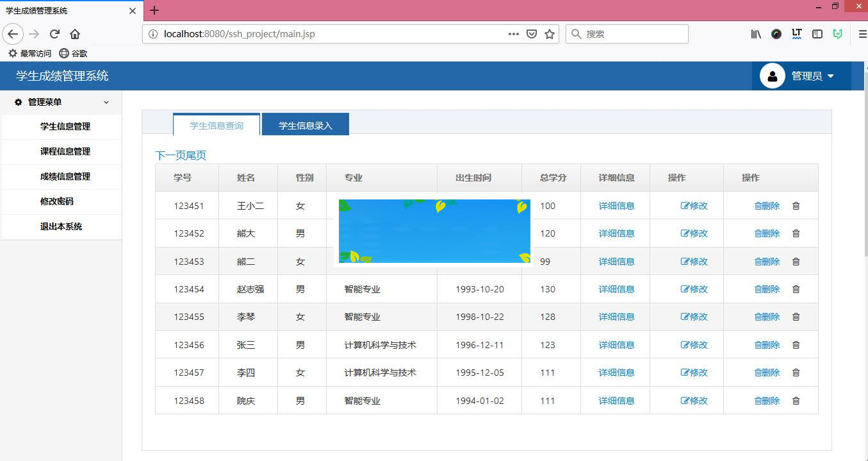Click the trash icon in 院庆's row
The image size is (868, 461).
[796, 400]
